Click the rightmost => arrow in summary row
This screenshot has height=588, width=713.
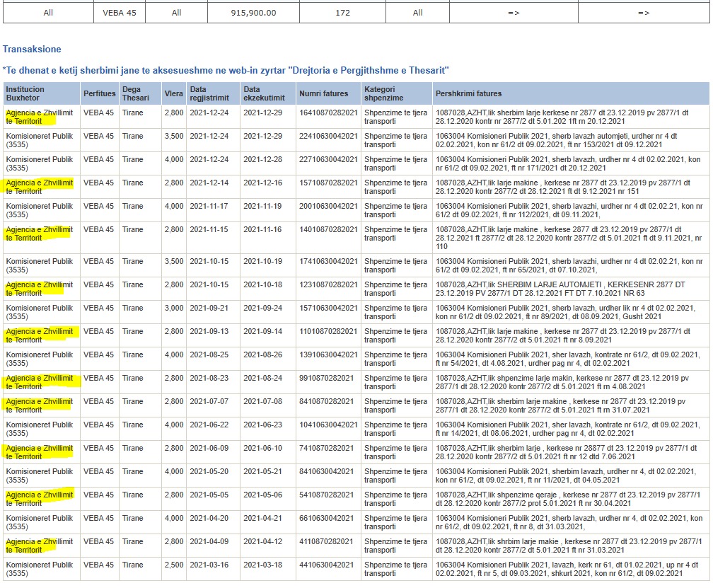[x=643, y=13]
